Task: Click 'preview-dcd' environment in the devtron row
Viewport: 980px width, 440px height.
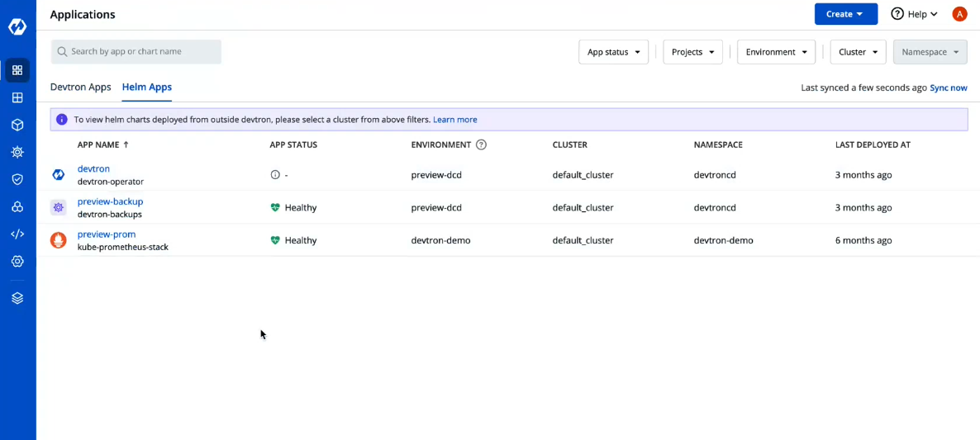Action: pyautogui.click(x=436, y=175)
